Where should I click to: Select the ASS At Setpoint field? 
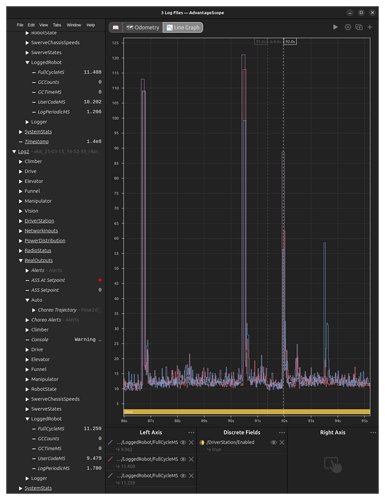pos(48,280)
